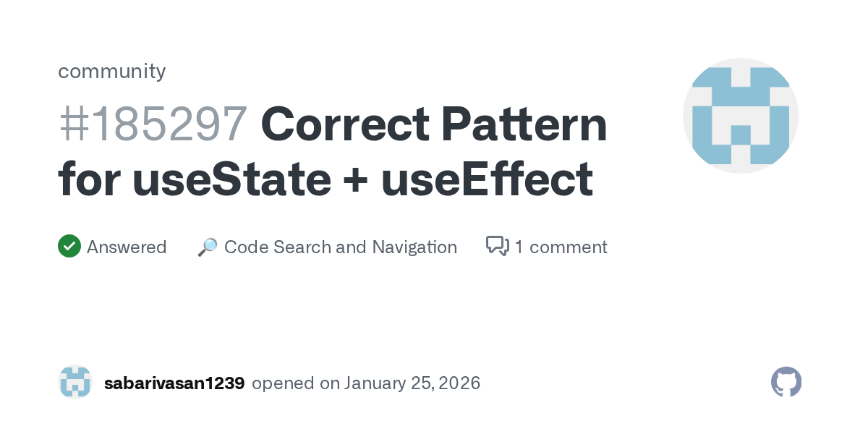Open the sabarivasan1239 username

174,383
